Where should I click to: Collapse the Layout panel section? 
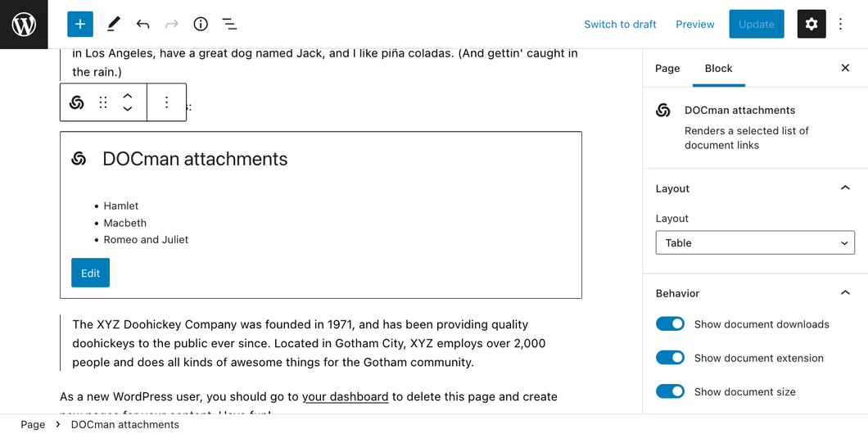tap(845, 188)
